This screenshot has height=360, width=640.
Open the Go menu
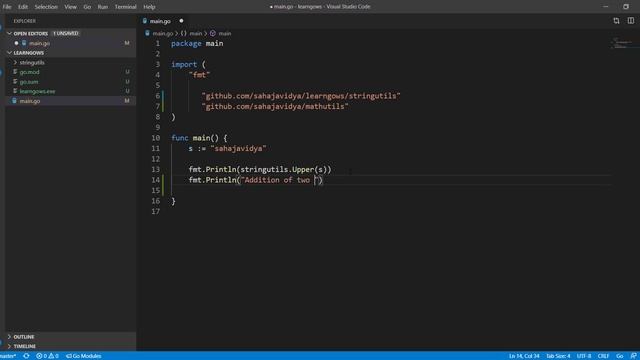[x=87, y=7]
